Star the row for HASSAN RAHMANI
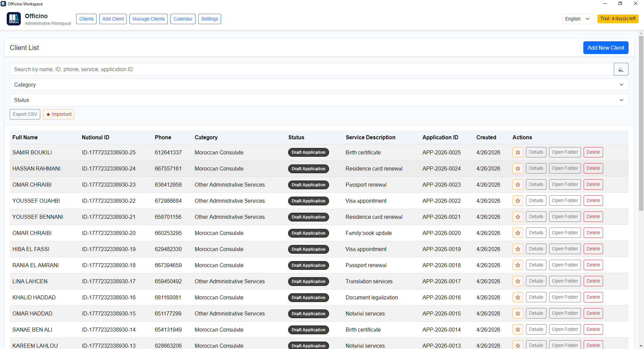 (518, 168)
